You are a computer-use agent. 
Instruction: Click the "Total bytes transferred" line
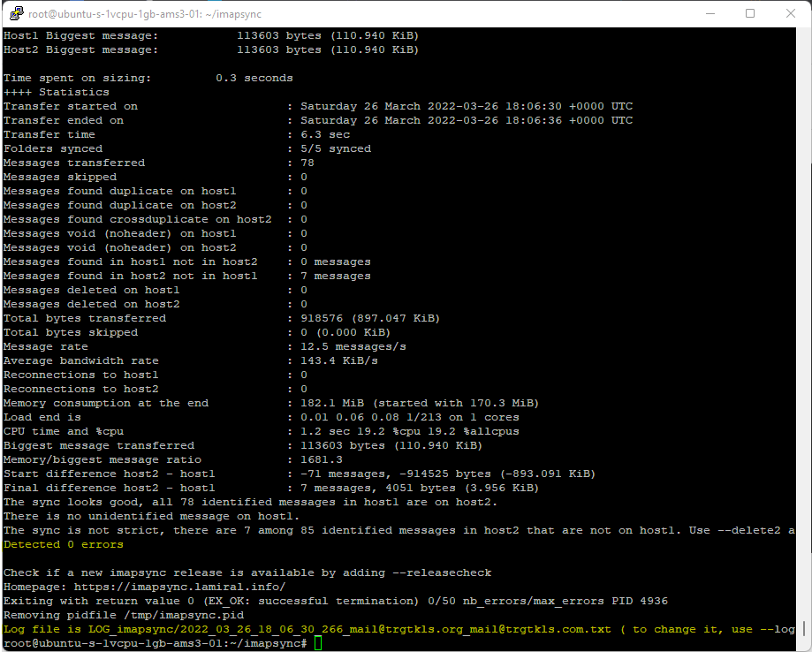[216, 318]
